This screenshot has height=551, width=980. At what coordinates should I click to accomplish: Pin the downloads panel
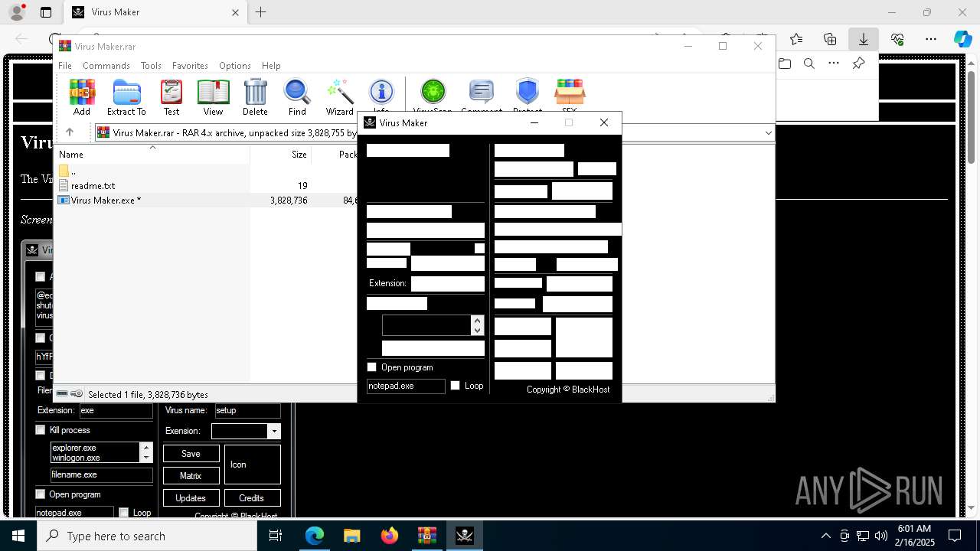[859, 64]
